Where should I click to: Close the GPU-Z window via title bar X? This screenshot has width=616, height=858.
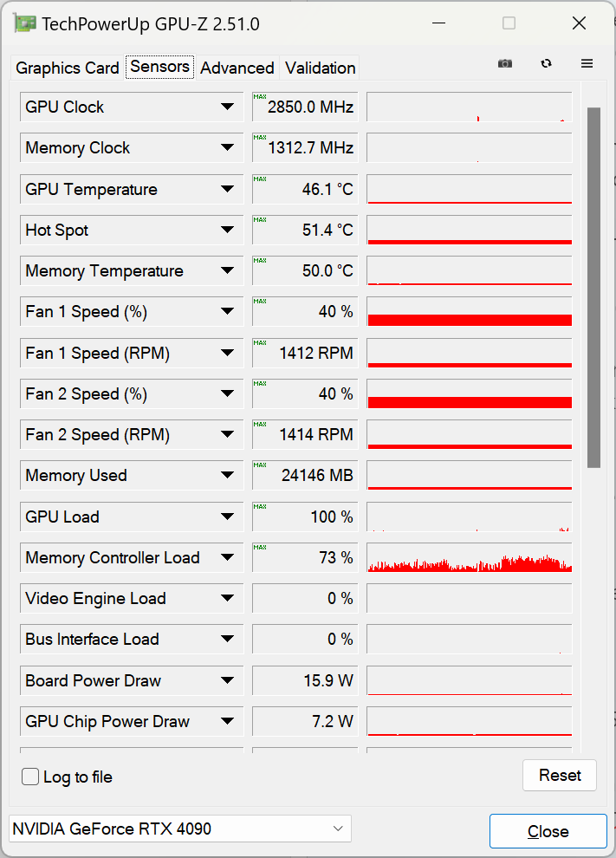pyautogui.click(x=579, y=23)
